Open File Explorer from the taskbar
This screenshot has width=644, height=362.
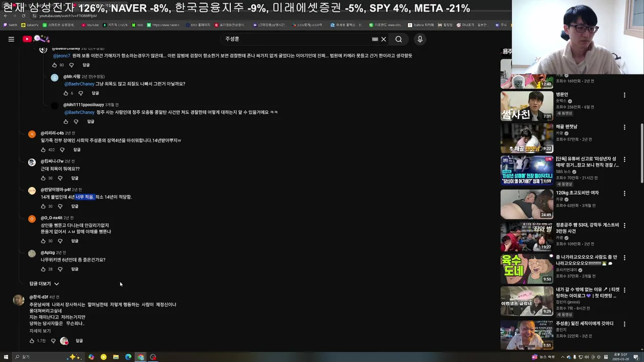pyautogui.click(x=116, y=357)
